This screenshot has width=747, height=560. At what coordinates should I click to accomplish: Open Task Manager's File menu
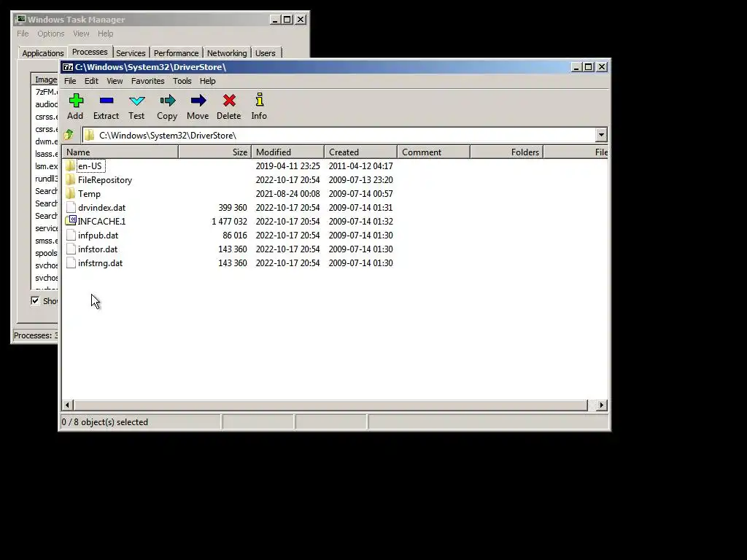tap(23, 34)
